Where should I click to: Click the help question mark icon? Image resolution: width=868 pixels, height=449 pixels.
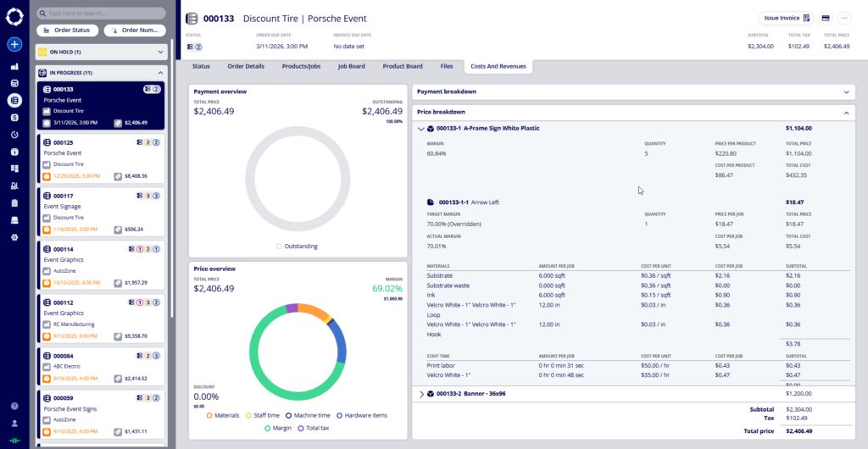[x=14, y=407]
